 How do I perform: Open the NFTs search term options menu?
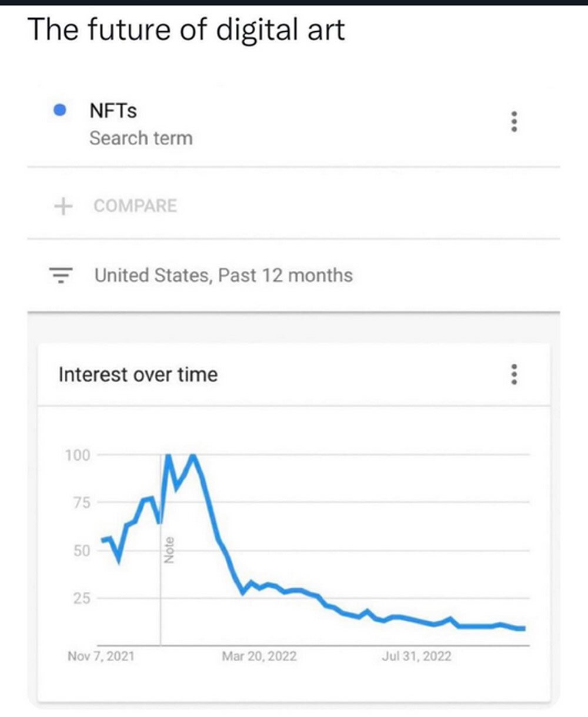514,122
